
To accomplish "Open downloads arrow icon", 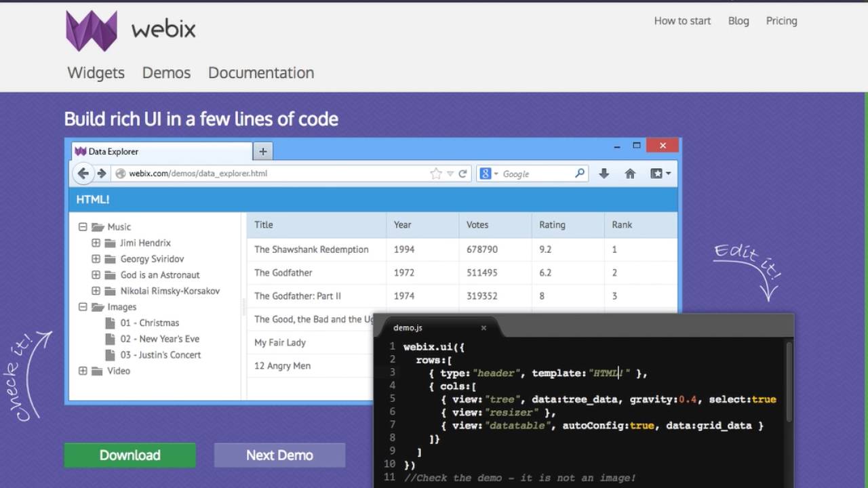I will (x=604, y=174).
